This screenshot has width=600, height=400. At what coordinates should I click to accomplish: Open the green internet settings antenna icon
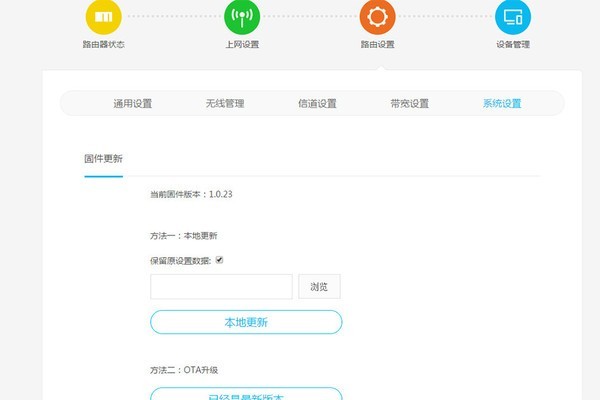click(x=241, y=17)
